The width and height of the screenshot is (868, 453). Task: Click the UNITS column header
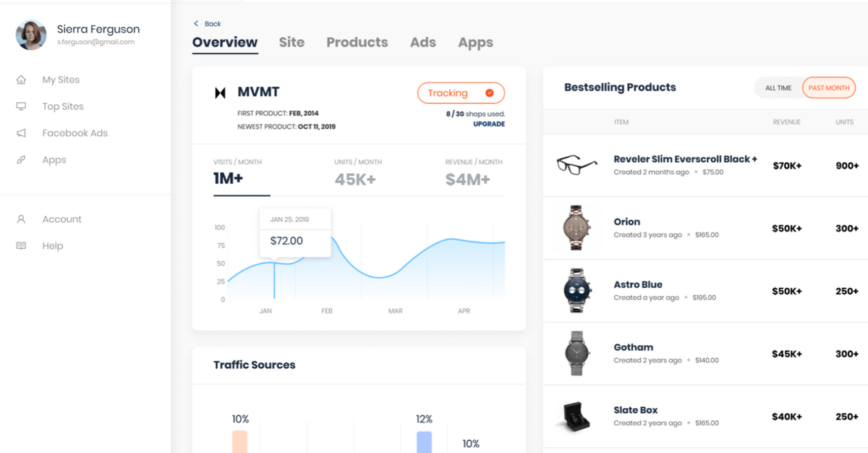[x=845, y=122]
